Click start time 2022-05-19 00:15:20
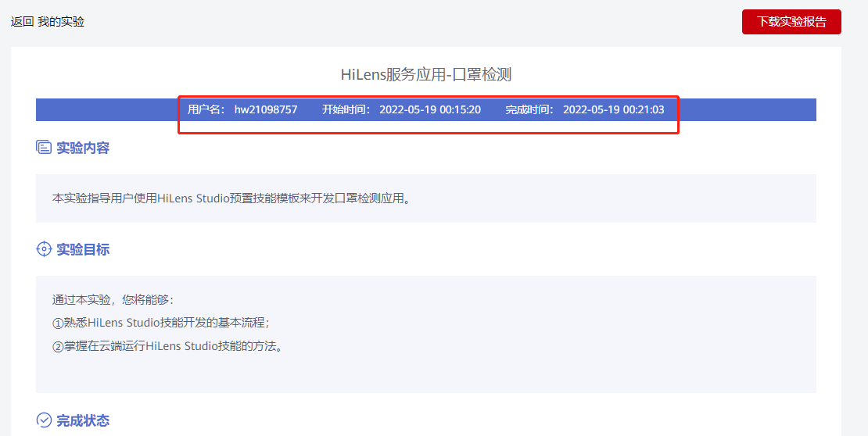 [430, 109]
